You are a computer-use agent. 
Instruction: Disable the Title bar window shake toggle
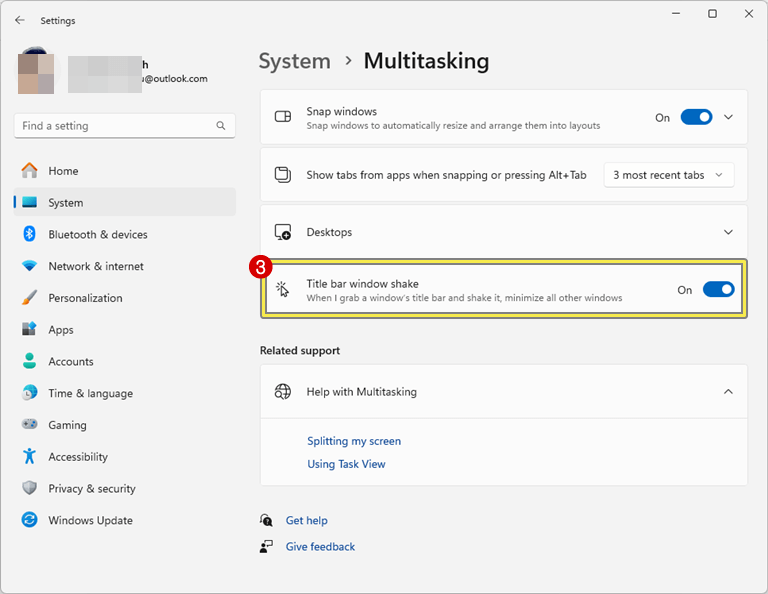719,289
